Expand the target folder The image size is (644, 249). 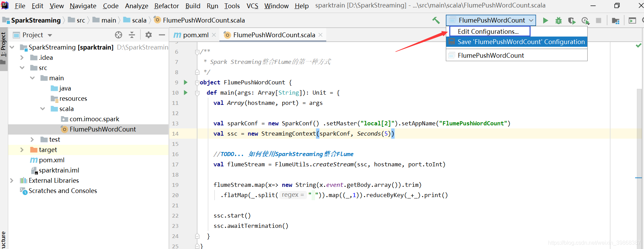tap(22, 150)
